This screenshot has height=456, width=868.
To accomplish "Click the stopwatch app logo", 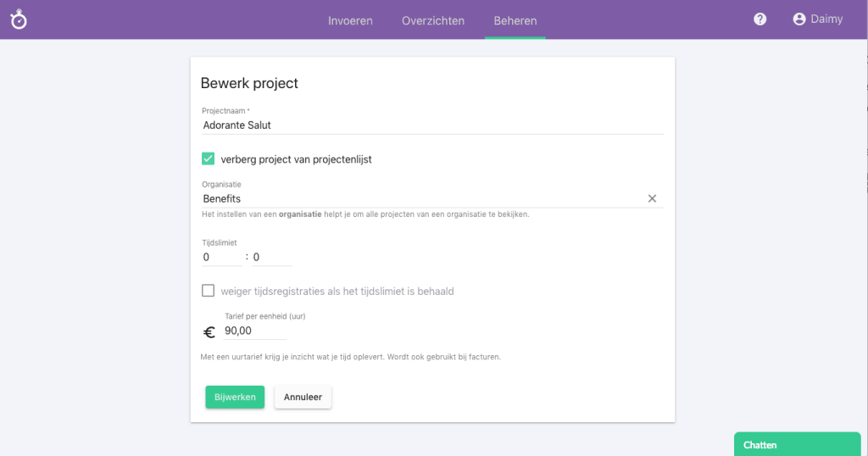I will pos(19,19).
